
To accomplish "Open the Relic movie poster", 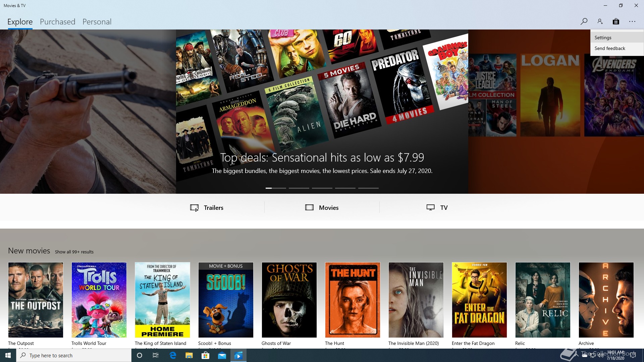I will coord(543,300).
